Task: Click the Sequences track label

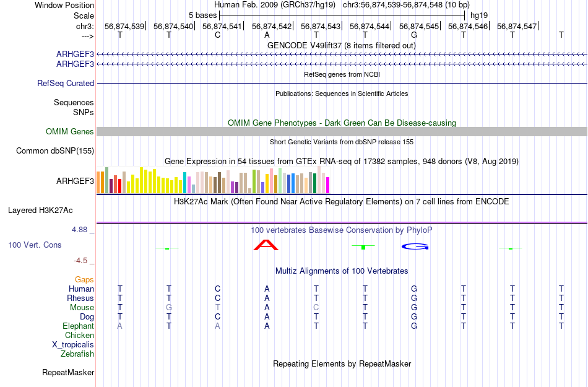Action: (x=74, y=102)
